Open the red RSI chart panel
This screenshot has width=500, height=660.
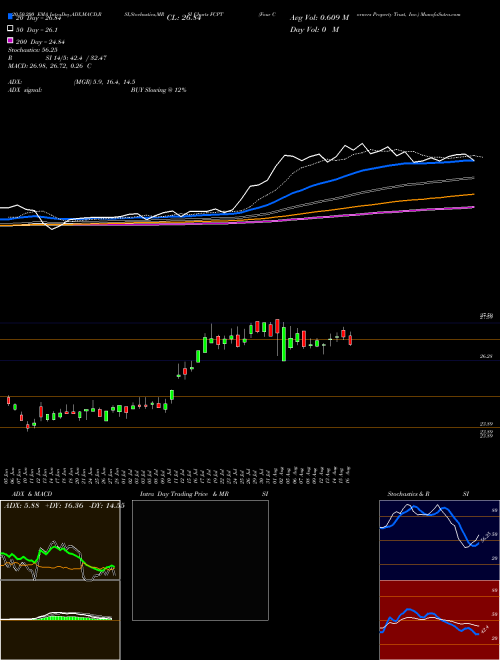(x=439, y=620)
